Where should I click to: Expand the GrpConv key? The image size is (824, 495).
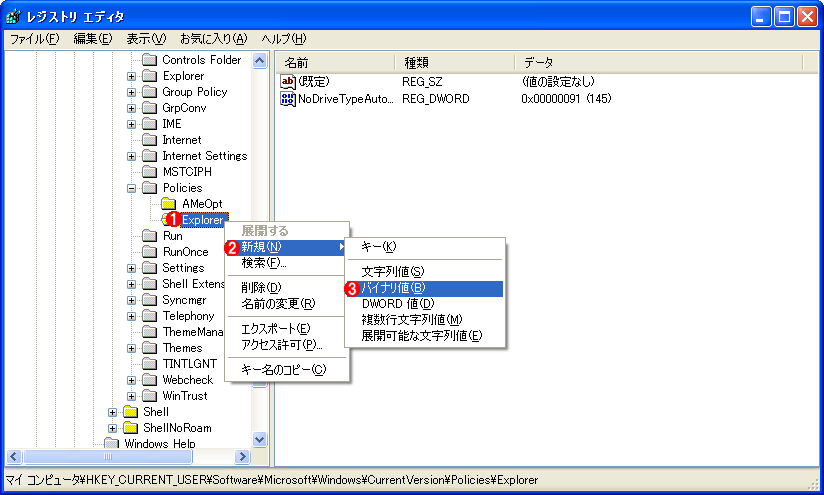131,108
